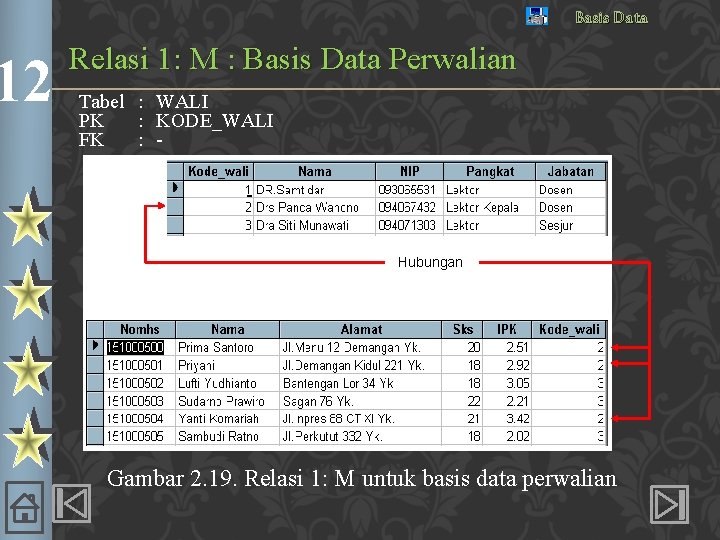Select the Kode_wali header in WALI table
Viewport: 720px width, 540px height.
219,171
